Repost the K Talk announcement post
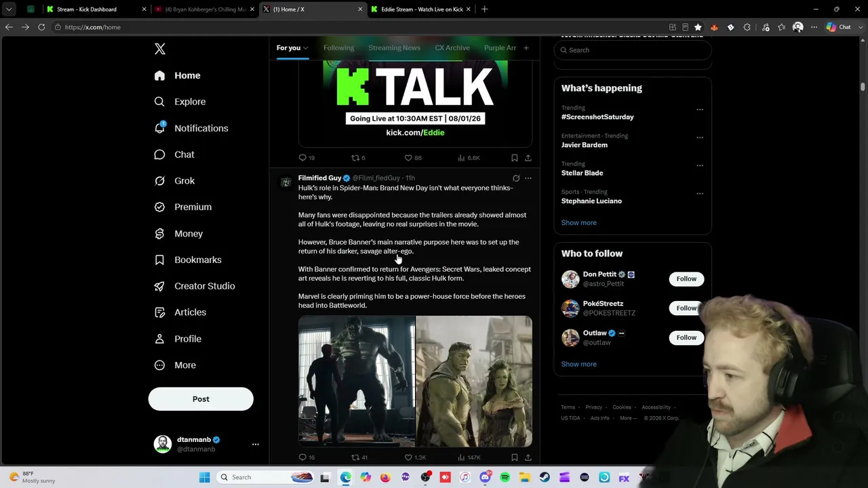Image resolution: width=868 pixels, height=488 pixels. click(358, 158)
